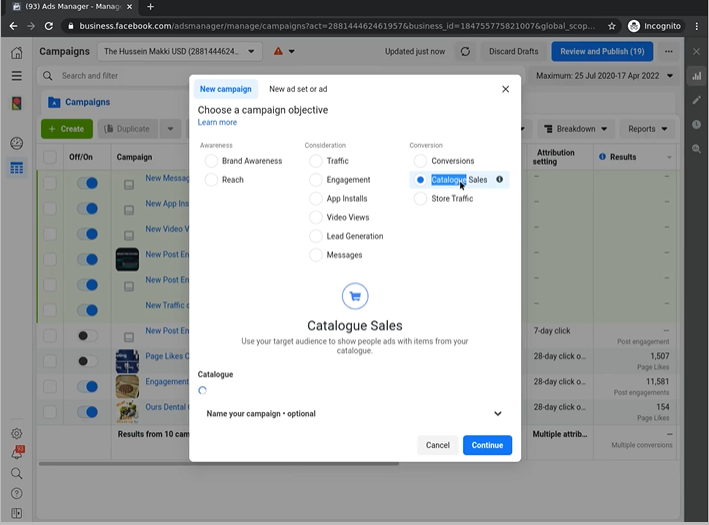709x525 pixels.
Task: Close the campaign objective dialog
Action: 506,89
